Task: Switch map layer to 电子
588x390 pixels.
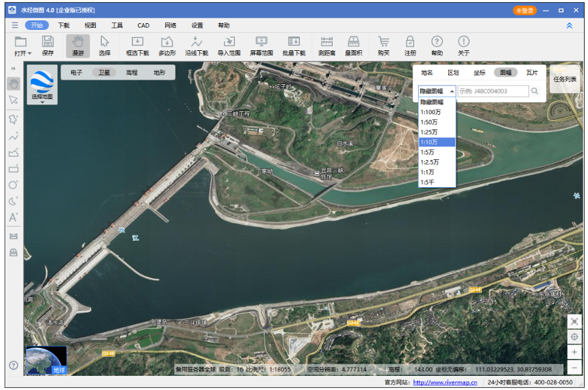Action: coord(76,73)
